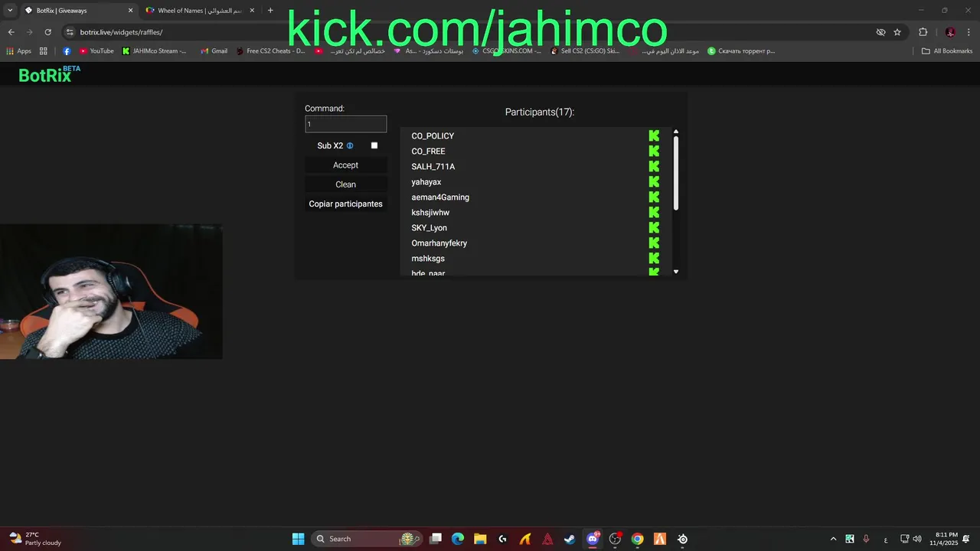Open Apps shortcut in bookmarks bar
The image size is (980, 551).
click(18, 51)
